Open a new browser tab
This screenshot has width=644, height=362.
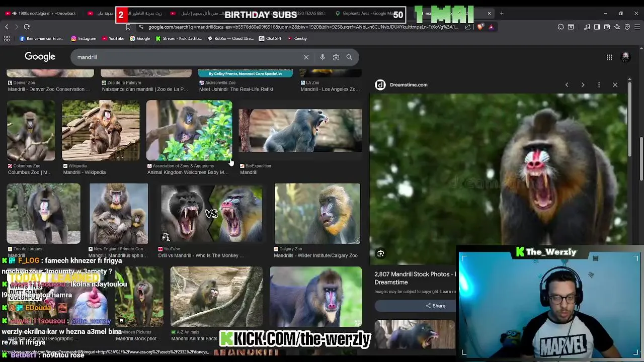(x=502, y=14)
